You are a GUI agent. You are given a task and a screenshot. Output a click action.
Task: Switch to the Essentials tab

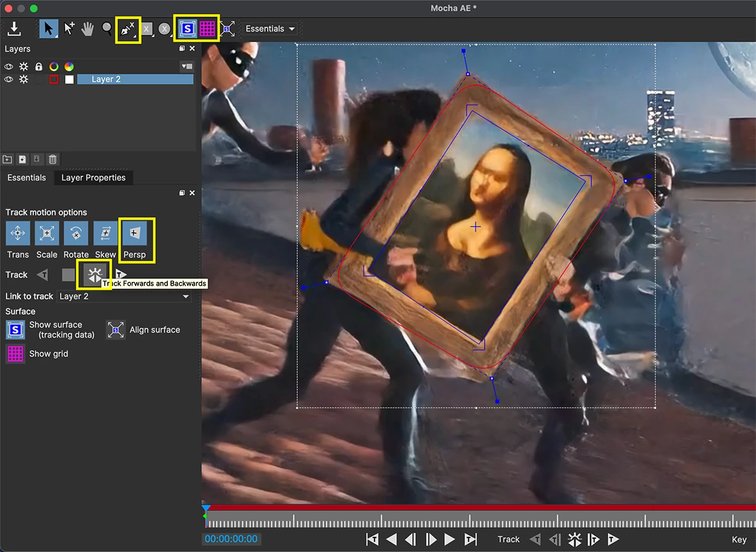point(27,177)
